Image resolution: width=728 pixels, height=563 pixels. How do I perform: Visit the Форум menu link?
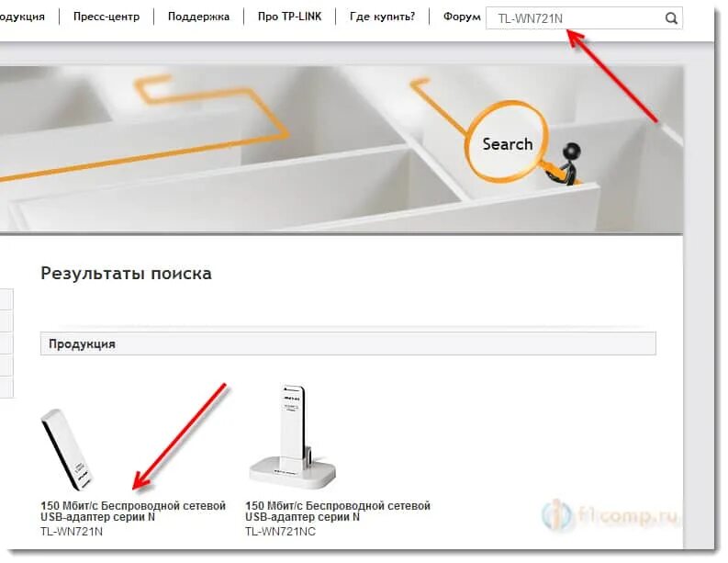pyautogui.click(x=462, y=17)
